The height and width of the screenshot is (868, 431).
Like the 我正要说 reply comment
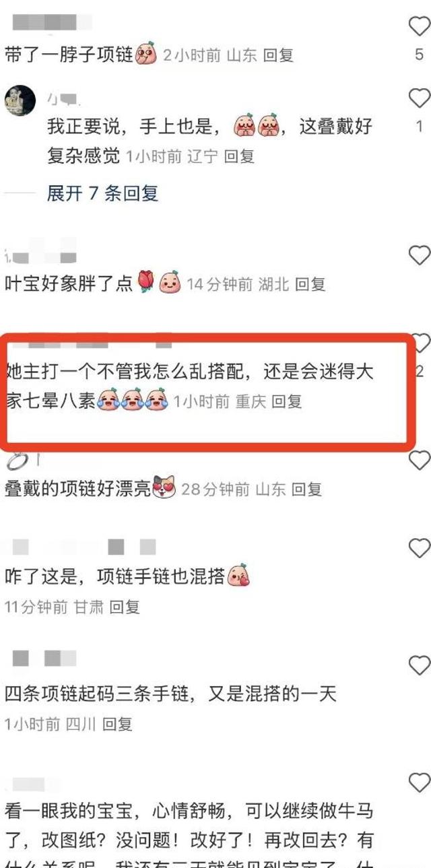pos(420,99)
